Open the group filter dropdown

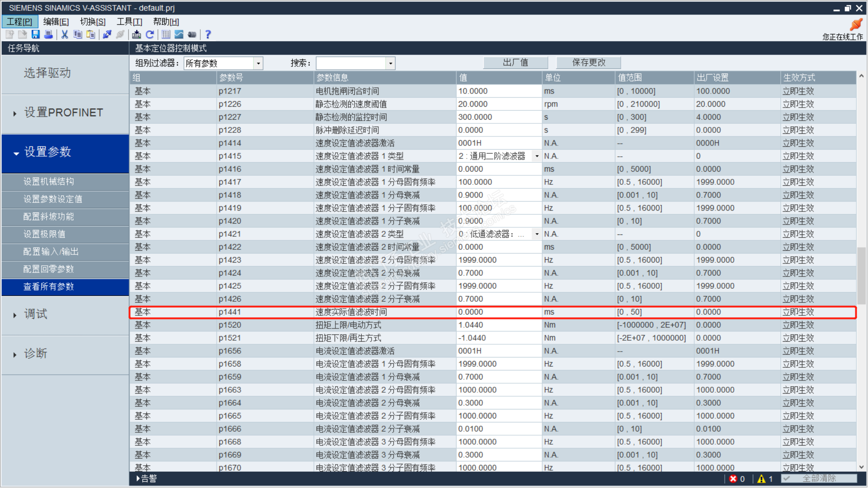(258, 63)
